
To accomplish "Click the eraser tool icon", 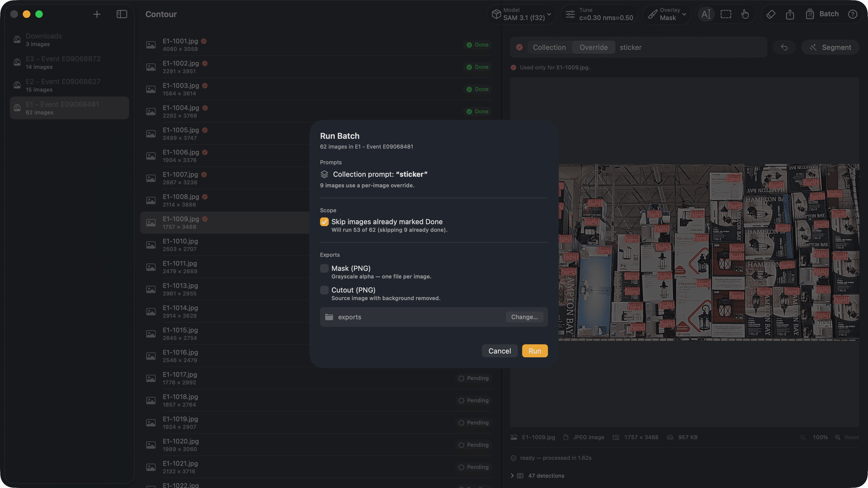I will pos(771,14).
